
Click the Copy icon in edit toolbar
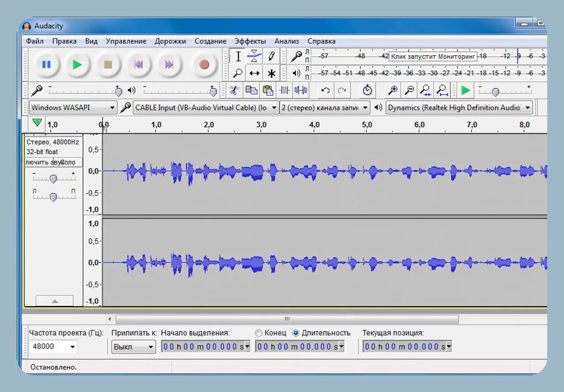251,90
